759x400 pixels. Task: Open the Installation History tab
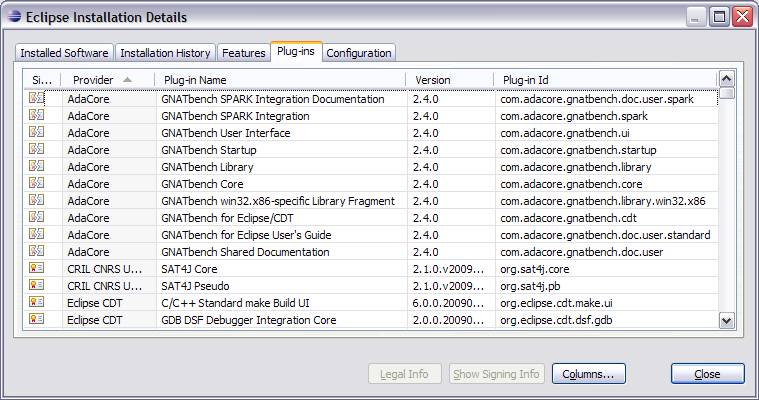pyautogui.click(x=165, y=53)
